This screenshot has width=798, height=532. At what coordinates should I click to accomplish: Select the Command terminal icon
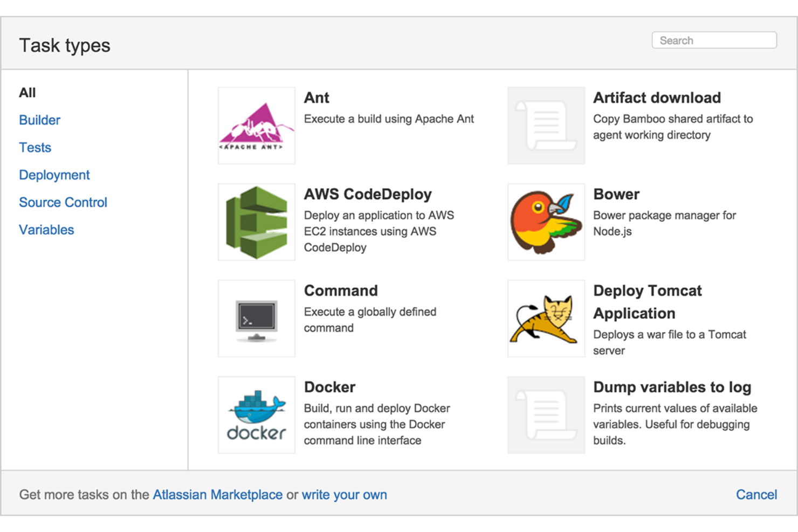pyautogui.click(x=256, y=318)
